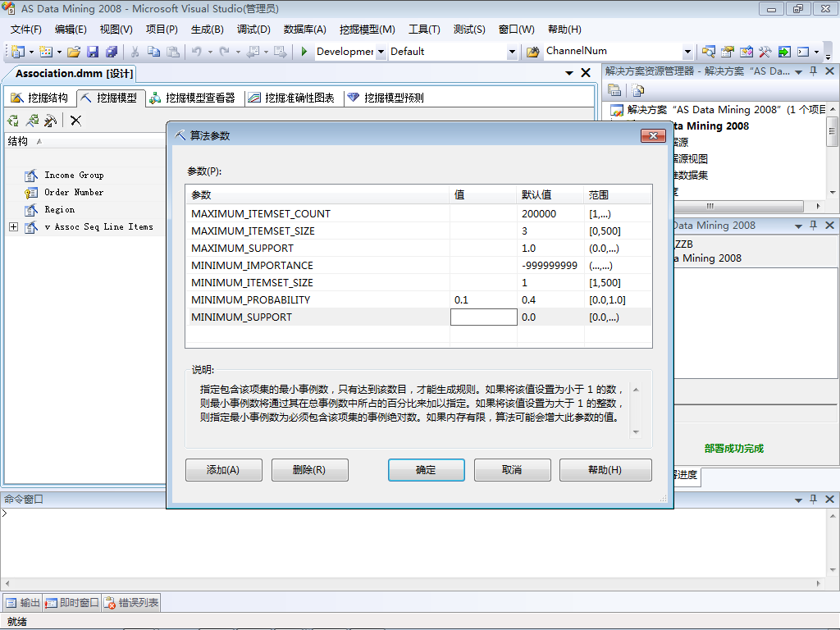The image size is (840, 630).
Task: Click the MINIMUM_PROBABILITY value cell 0.1
Action: [x=484, y=300]
